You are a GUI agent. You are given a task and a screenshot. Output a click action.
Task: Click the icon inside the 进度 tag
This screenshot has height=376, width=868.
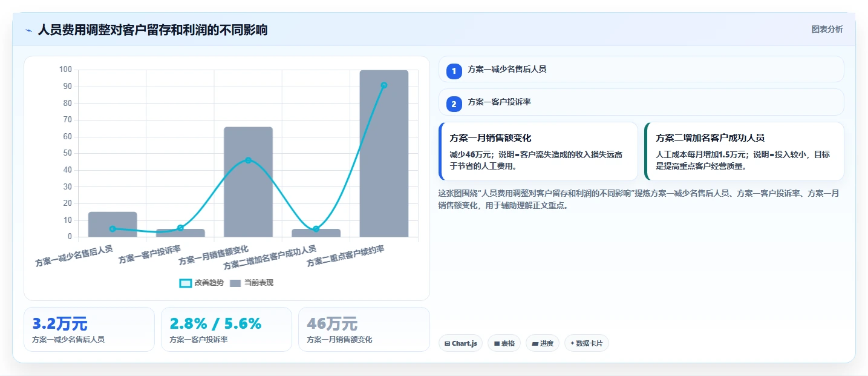click(x=535, y=343)
